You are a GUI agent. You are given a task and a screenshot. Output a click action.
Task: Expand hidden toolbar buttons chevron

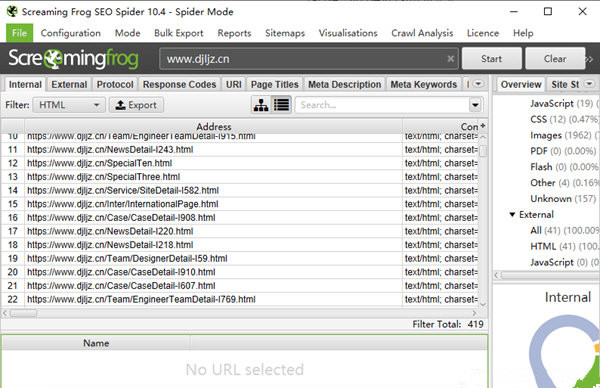point(590,59)
